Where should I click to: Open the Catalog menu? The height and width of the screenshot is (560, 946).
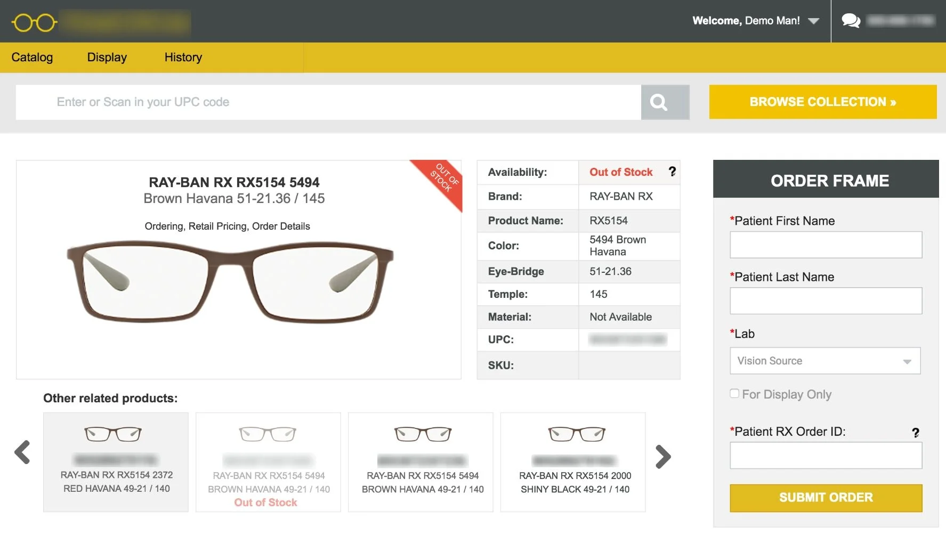point(32,57)
